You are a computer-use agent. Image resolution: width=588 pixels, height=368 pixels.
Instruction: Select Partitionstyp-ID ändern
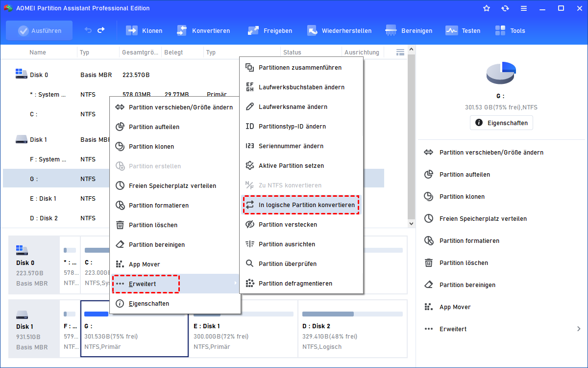tap(301, 127)
